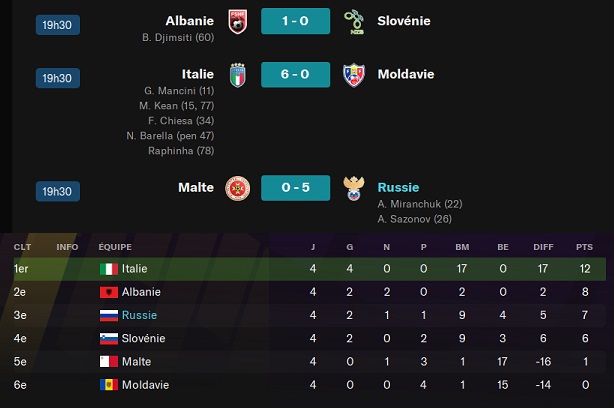Click the Moldova team crest icon
Image resolution: width=614 pixels, height=408 pixels.
pos(353,75)
